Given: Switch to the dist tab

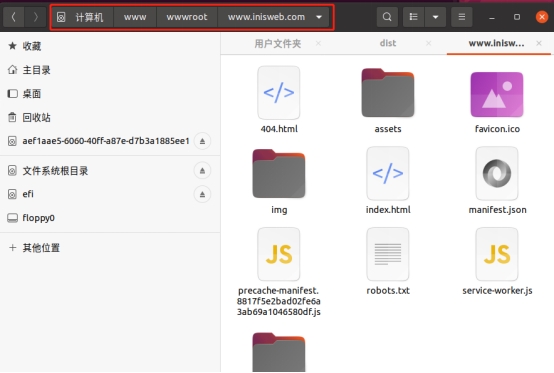Looking at the screenshot, I should (388, 43).
